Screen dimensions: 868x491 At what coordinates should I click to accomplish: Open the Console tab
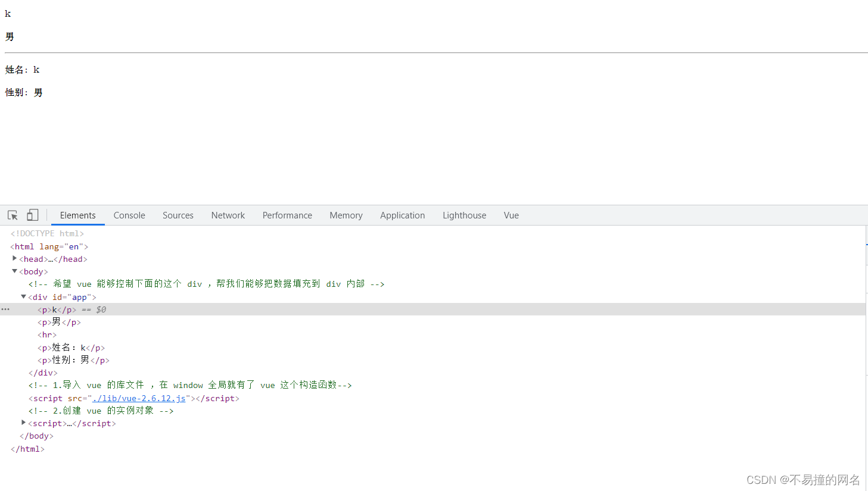(129, 215)
